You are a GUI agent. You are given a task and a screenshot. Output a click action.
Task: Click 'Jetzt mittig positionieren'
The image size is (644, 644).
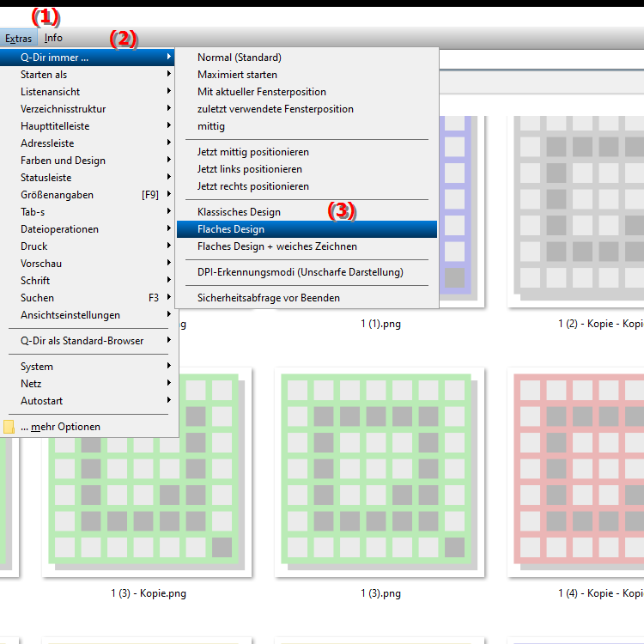pos(307,152)
